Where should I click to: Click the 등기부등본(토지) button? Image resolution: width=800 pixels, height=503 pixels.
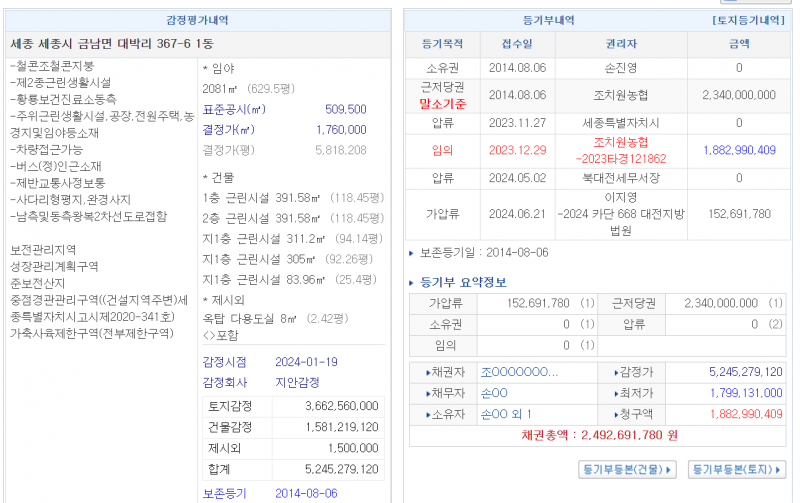click(738, 469)
